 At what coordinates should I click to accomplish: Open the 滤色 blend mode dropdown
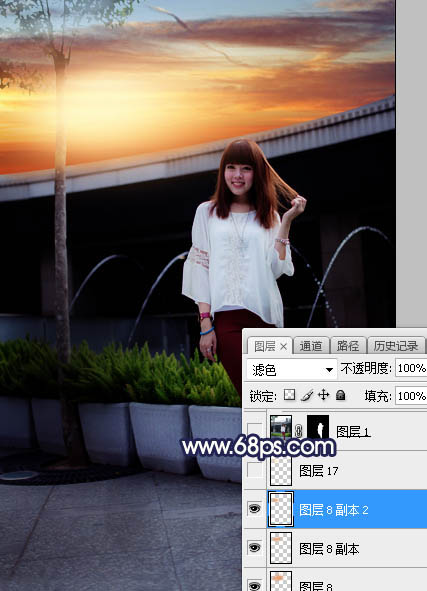[291, 370]
